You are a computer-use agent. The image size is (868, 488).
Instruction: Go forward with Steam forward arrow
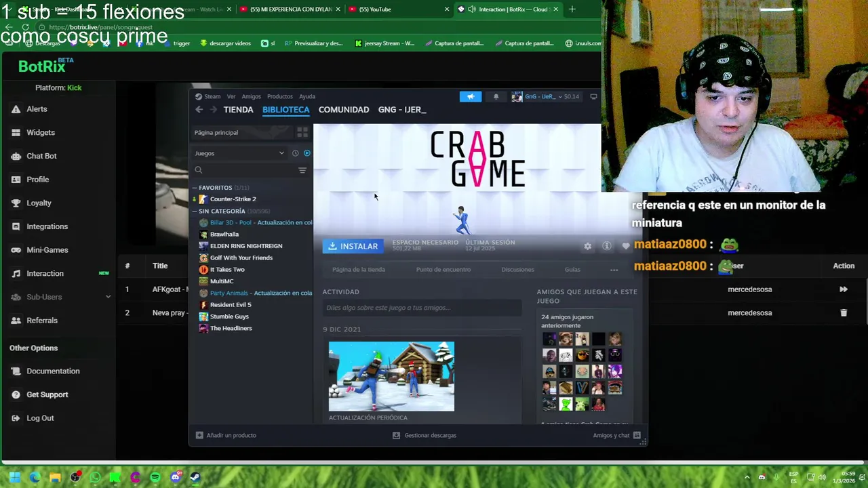pyautogui.click(x=213, y=109)
